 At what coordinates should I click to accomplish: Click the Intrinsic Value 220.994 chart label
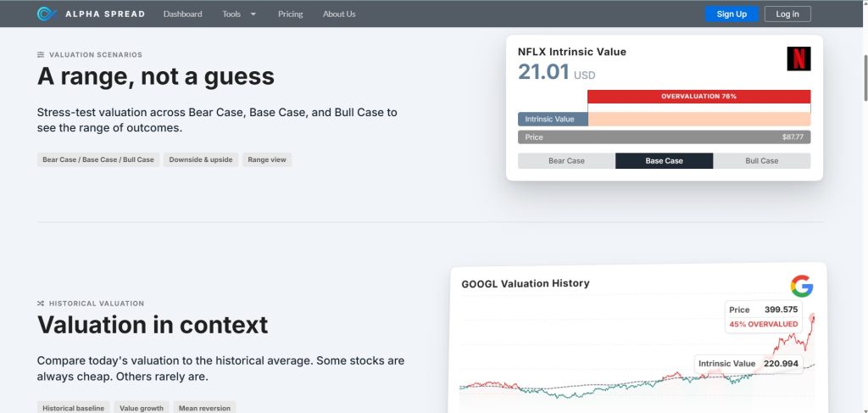[748, 364]
